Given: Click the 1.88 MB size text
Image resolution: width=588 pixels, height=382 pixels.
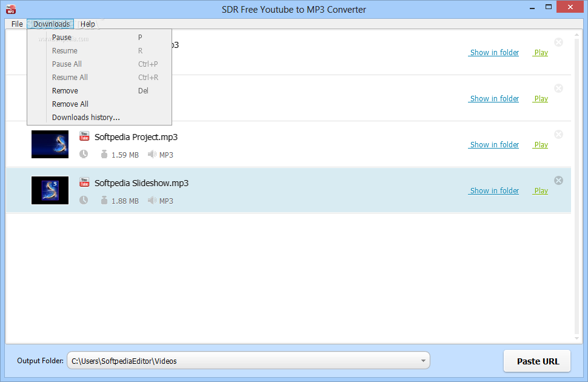Looking at the screenshot, I should (x=125, y=201).
